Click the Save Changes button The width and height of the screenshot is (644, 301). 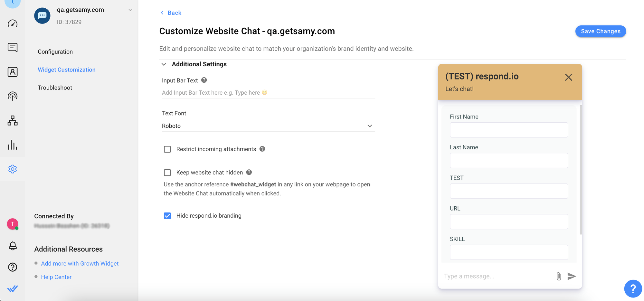600,31
